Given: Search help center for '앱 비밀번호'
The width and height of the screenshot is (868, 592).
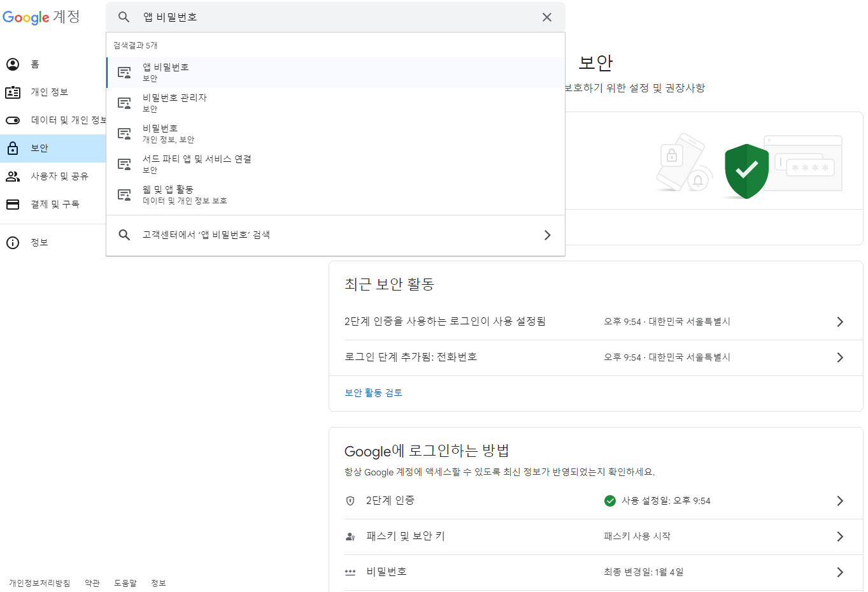Looking at the screenshot, I should pyautogui.click(x=336, y=235).
